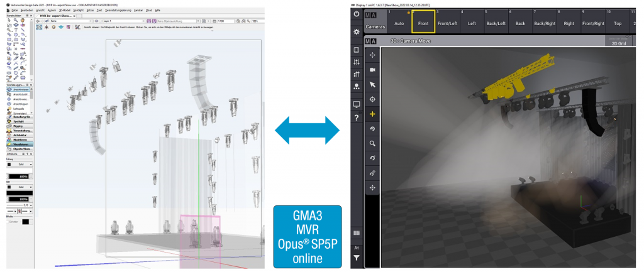Click the shadow color swatch beside Schatten
Image resolution: width=644 pixels, height=272 pixels.
pyautogui.click(x=25, y=222)
